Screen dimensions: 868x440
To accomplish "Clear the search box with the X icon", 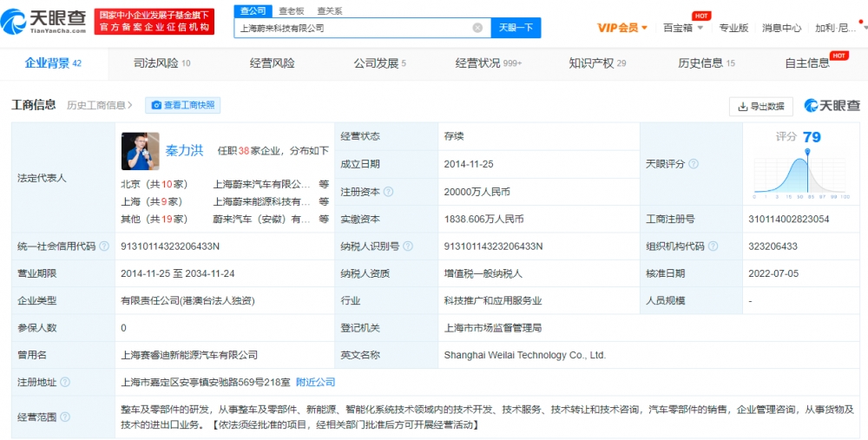I will 477,28.
